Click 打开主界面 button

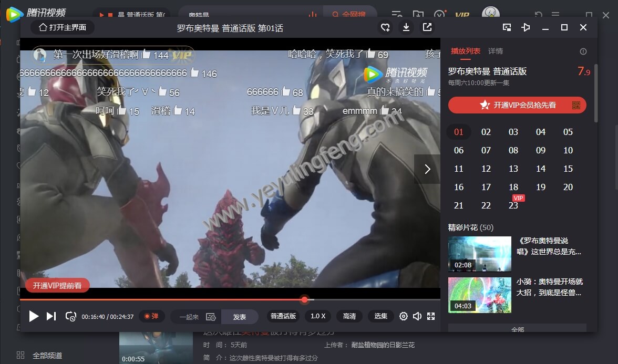pyautogui.click(x=62, y=27)
